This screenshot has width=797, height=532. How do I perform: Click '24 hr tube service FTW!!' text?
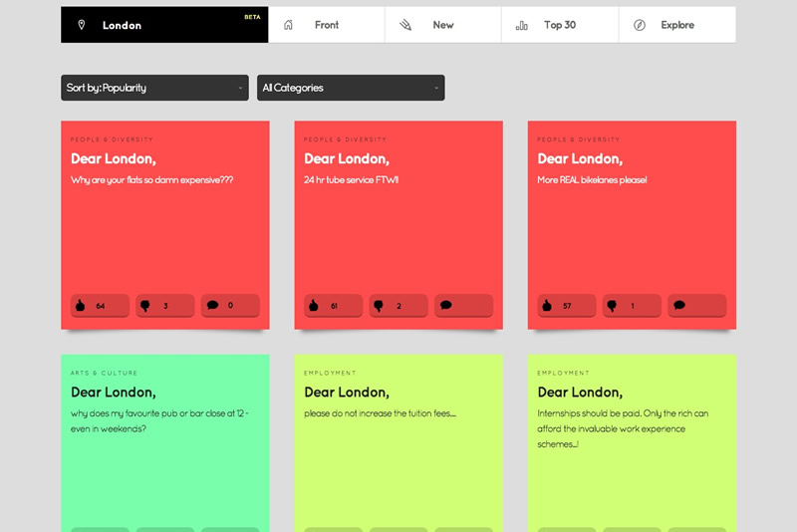tap(352, 180)
